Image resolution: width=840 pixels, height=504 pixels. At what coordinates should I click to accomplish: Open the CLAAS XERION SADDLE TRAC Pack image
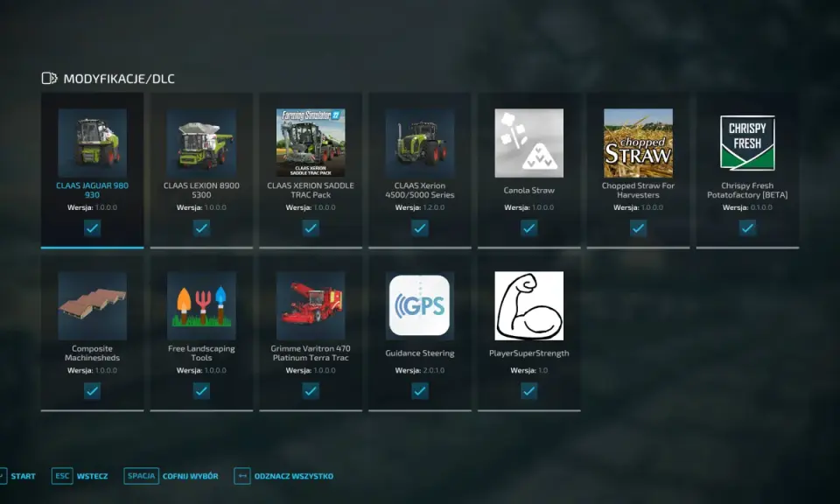pyautogui.click(x=311, y=143)
